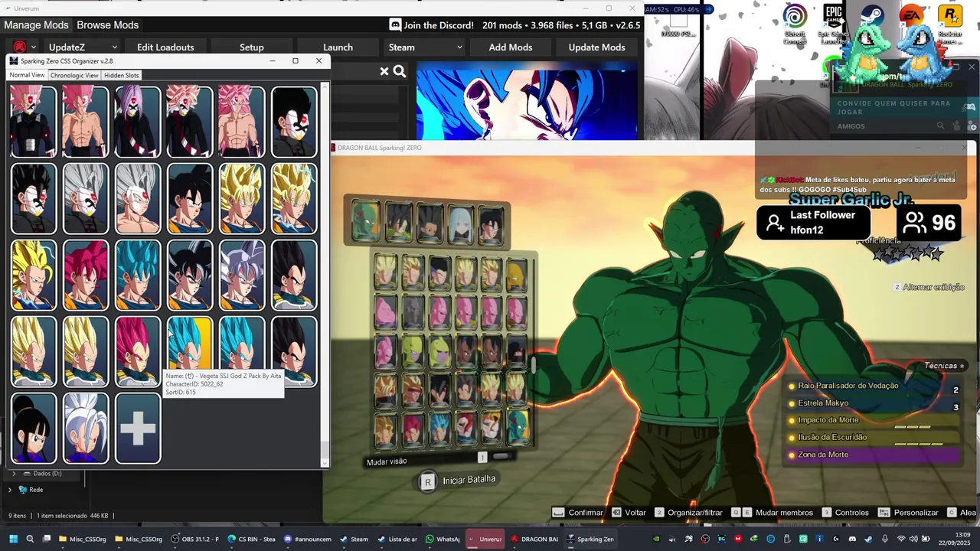Click the Setup button in Unverum
The height and width of the screenshot is (551, 980).
pos(251,47)
